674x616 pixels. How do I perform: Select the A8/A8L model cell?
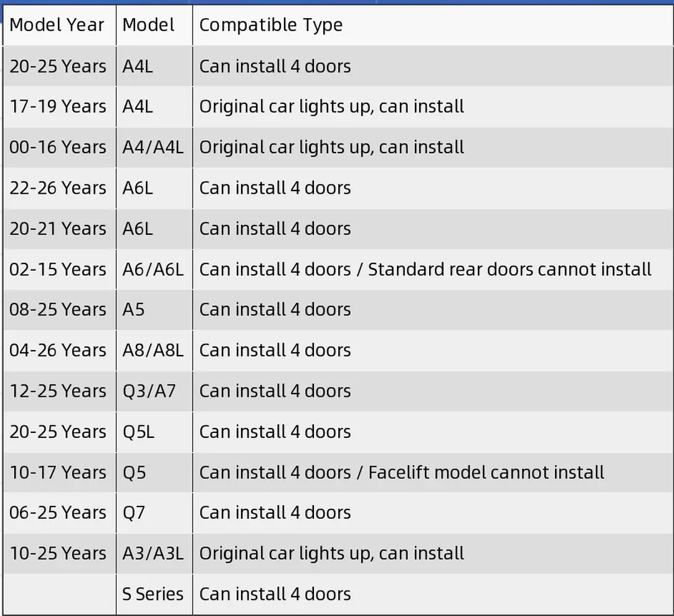point(153,351)
